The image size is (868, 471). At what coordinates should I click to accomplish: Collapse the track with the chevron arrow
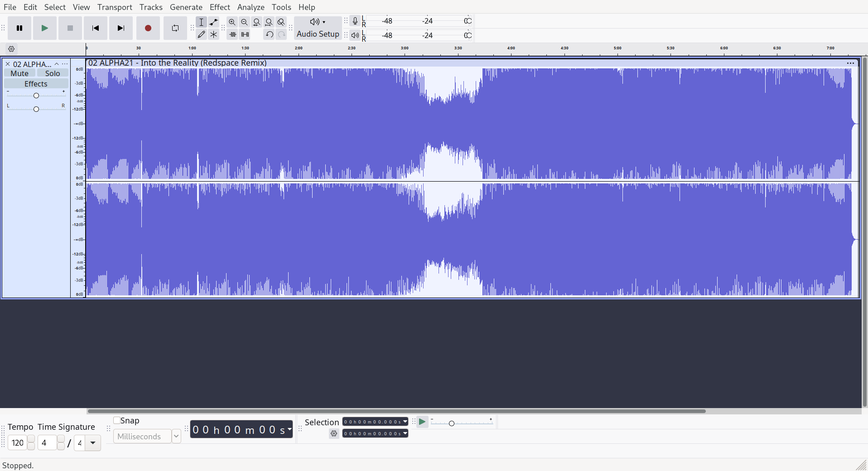click(x=57, y=64)
